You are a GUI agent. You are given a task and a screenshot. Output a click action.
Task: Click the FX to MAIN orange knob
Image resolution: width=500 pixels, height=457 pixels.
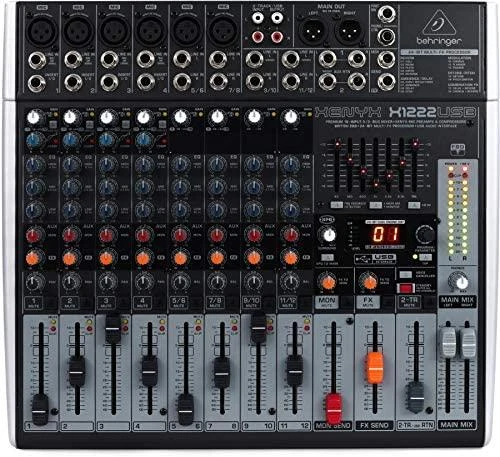[x=369, y=282]
